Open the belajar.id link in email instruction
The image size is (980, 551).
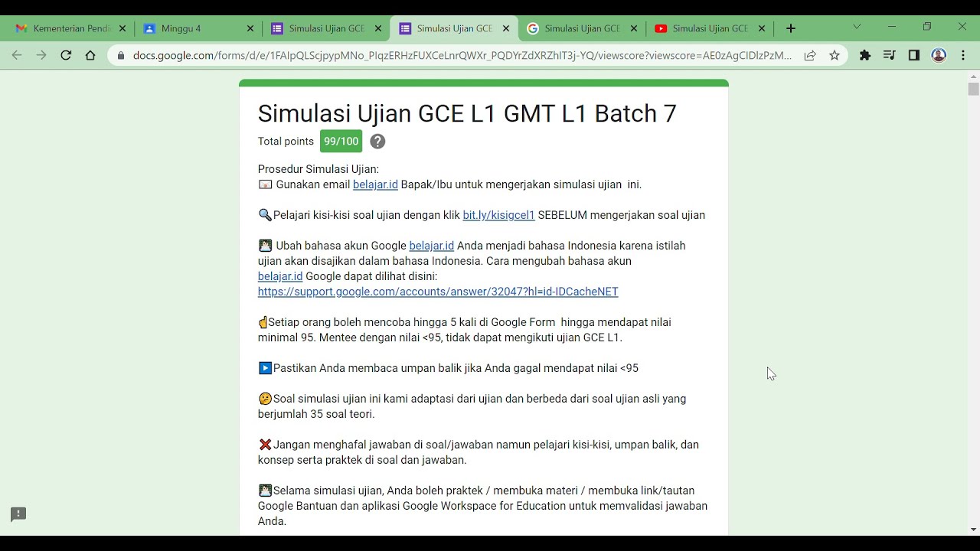375,184
